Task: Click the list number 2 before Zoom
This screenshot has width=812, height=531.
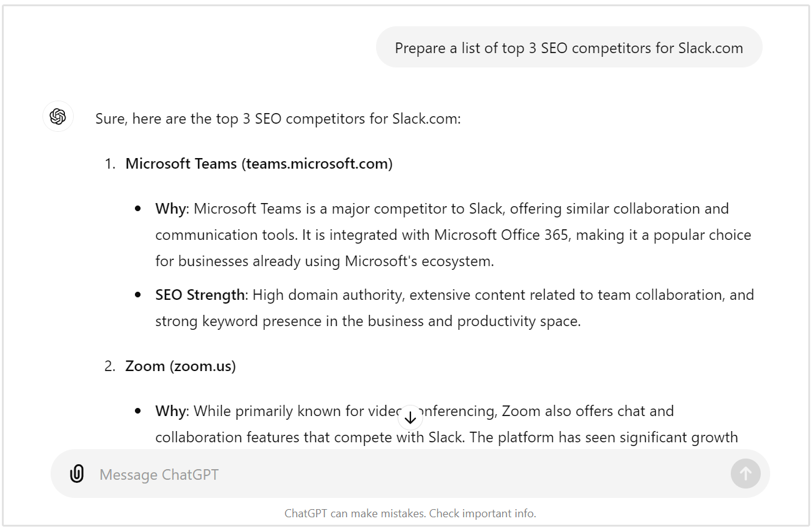Action: pos(109,366)
